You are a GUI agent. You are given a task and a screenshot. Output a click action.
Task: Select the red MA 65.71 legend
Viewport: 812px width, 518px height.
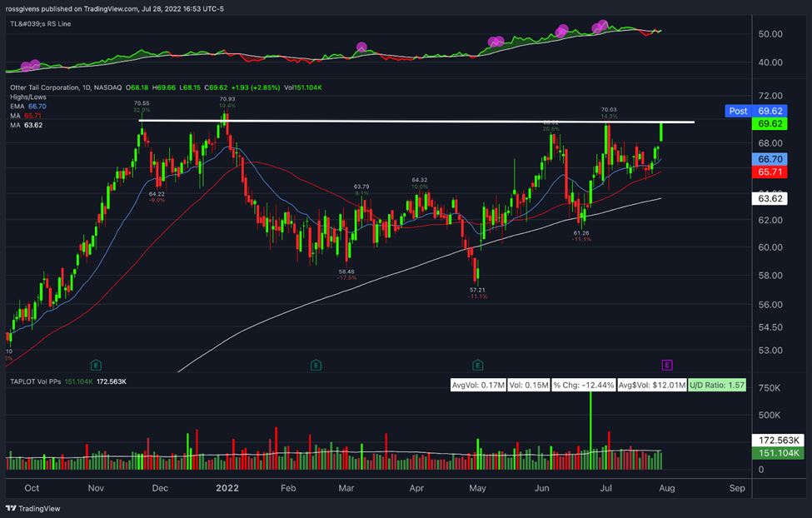click(x=26, y=116)
